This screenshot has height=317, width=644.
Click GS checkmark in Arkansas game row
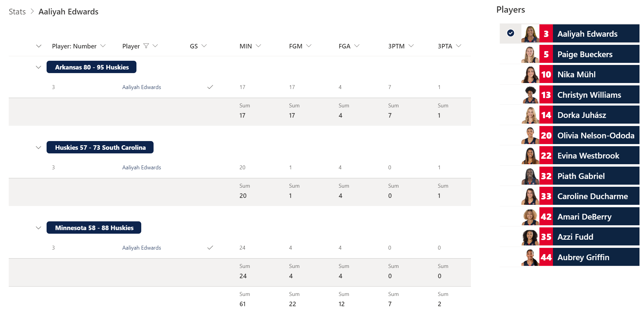pos(210,87)
